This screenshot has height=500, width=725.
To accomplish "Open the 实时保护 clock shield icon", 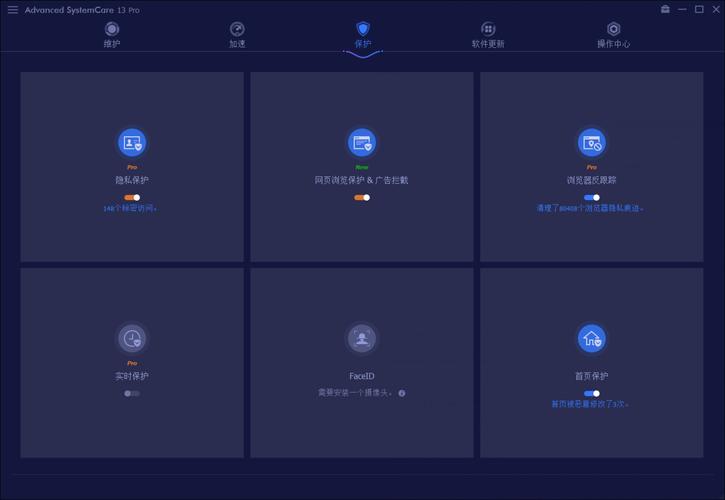I will pos(132,338).
